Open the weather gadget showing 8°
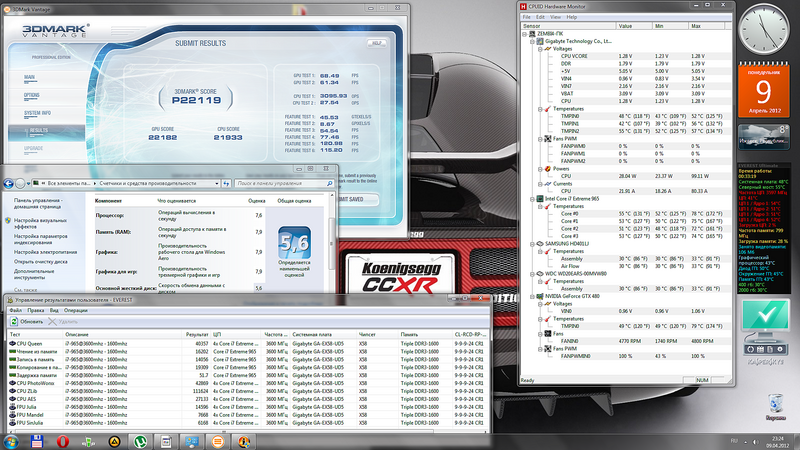This screenshot has width=800, height=450. [764, 137]
